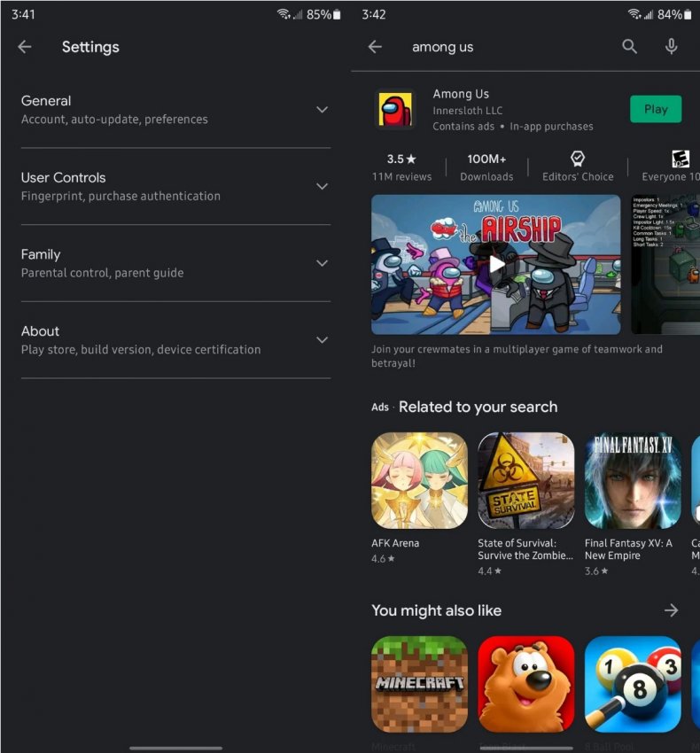
Task: Open Final Fantasy XV app icon
Action: 632,480
